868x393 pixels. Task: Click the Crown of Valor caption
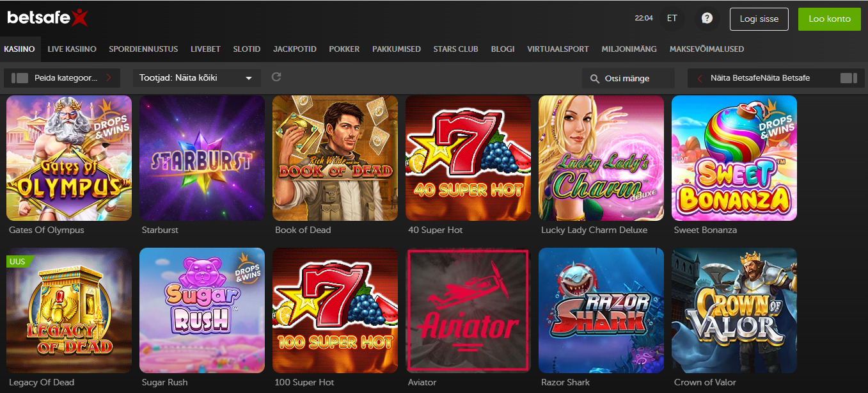point(705,382)
